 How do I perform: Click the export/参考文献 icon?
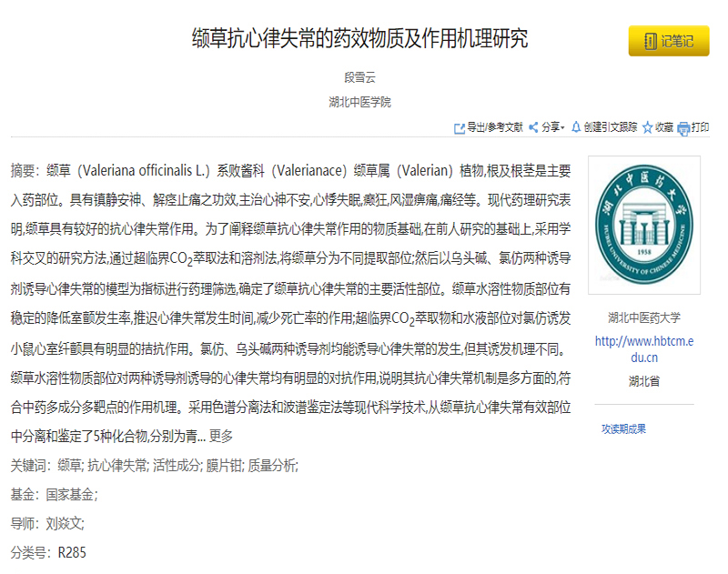(x=460, y=128)
